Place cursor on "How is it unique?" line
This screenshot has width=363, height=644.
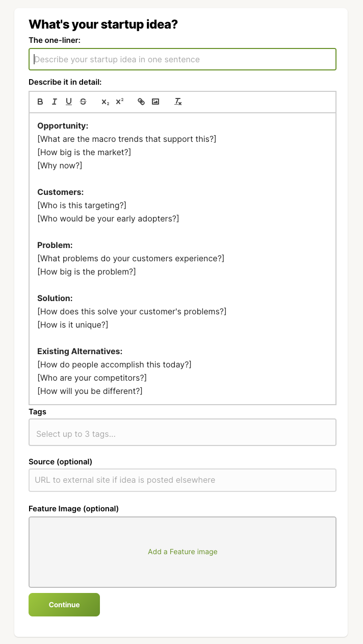tap(73, 325)
